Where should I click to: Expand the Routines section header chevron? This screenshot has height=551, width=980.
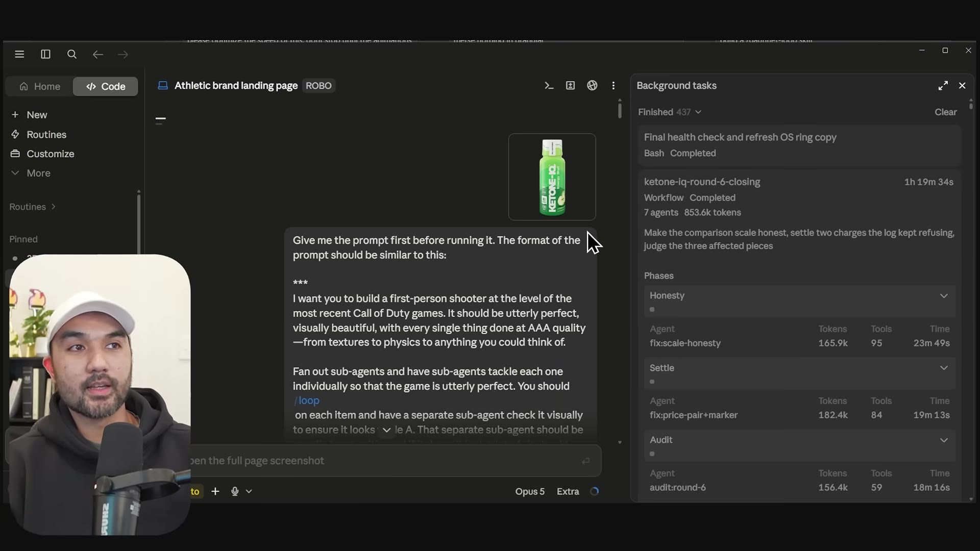tap(53, 207)
